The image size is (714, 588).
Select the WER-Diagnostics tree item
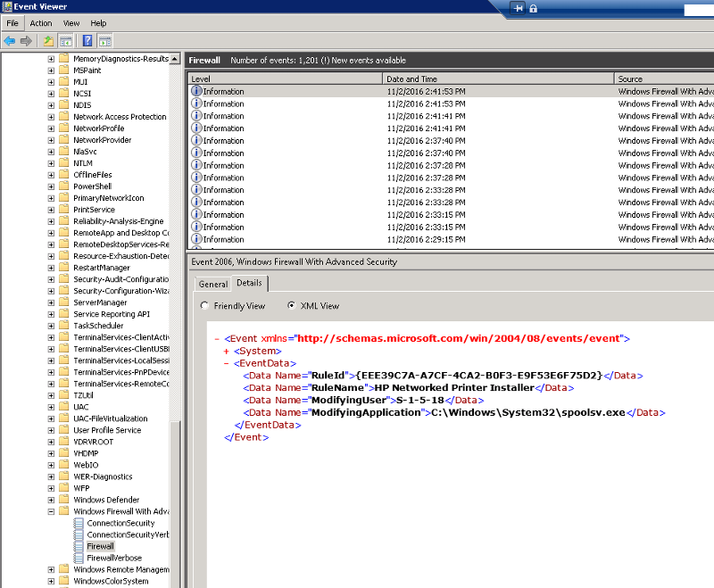pyautogui.click(x=103, y=476)
